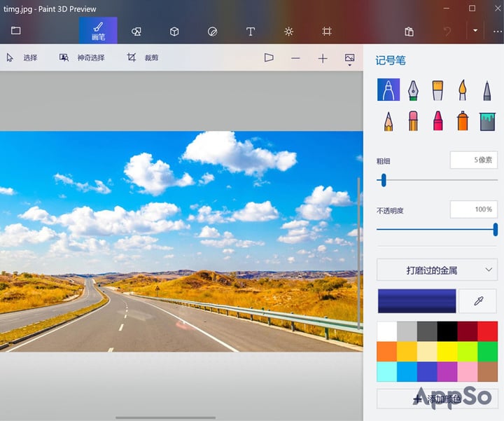The height and width of the screenshot is (421, 504).
Task: Pick the purple color swatch
Action: tap(447, 372)
